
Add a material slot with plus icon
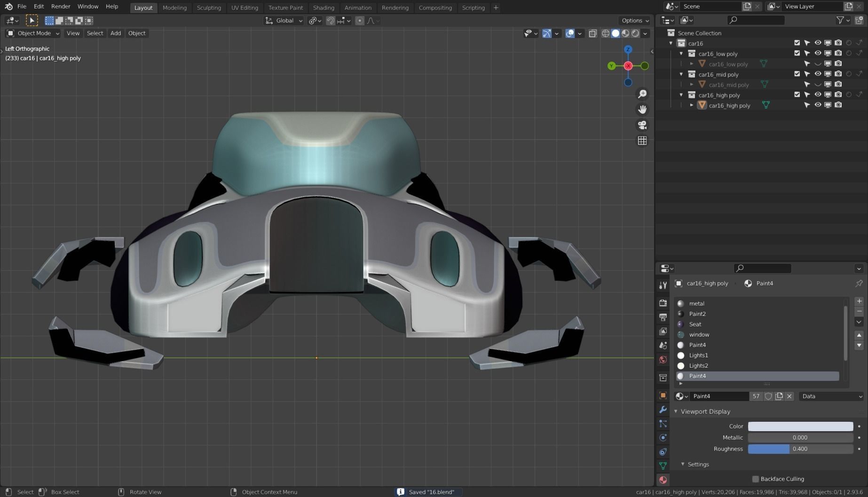click(859, 301)
